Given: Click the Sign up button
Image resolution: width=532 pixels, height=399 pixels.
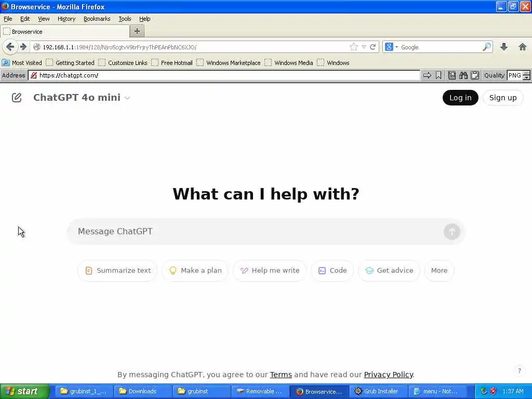Looking at the screenshot, I should (502, 98).
